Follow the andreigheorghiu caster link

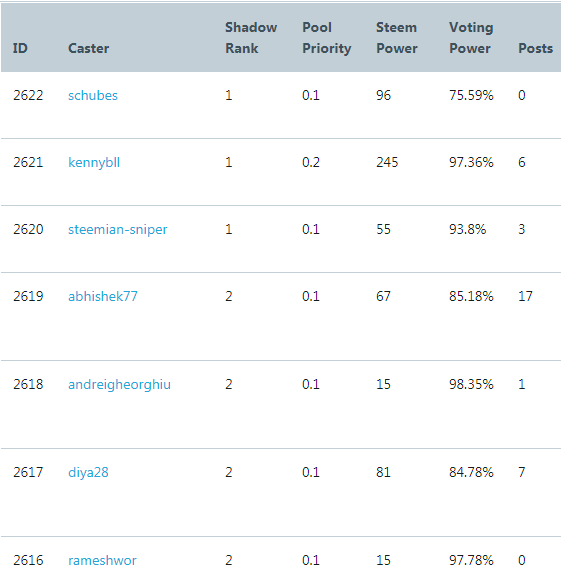119,384
